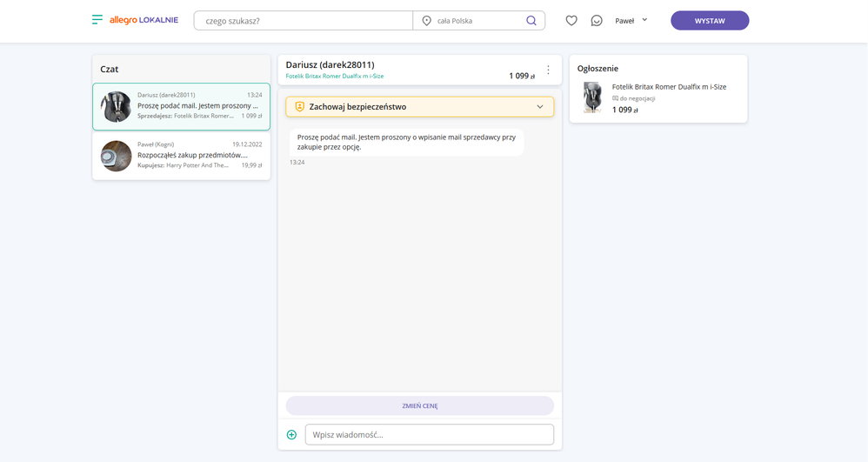Open the favorites heart icon
868x462 pixels.
pyautogui.click(x=571, y=21)
